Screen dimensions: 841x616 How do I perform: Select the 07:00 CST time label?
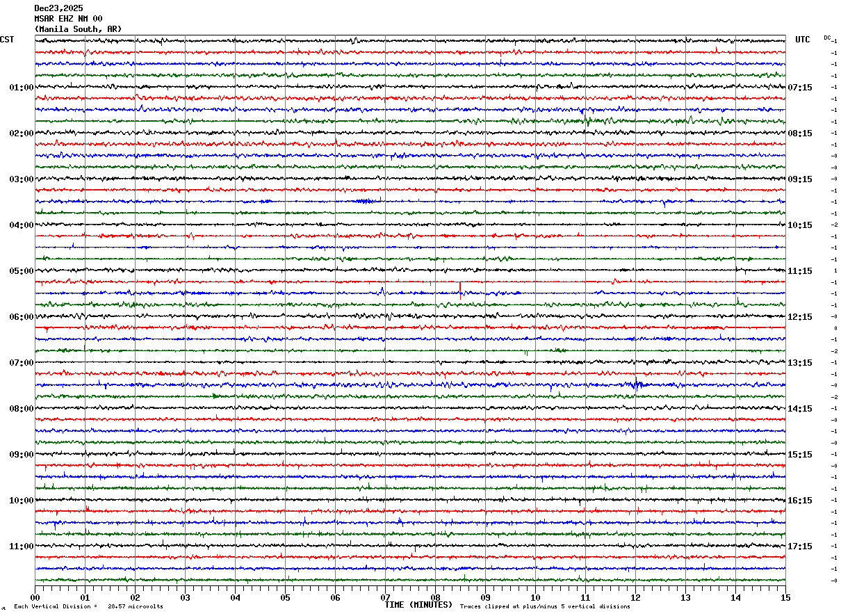pyautogui.click(x=22, y=363)
